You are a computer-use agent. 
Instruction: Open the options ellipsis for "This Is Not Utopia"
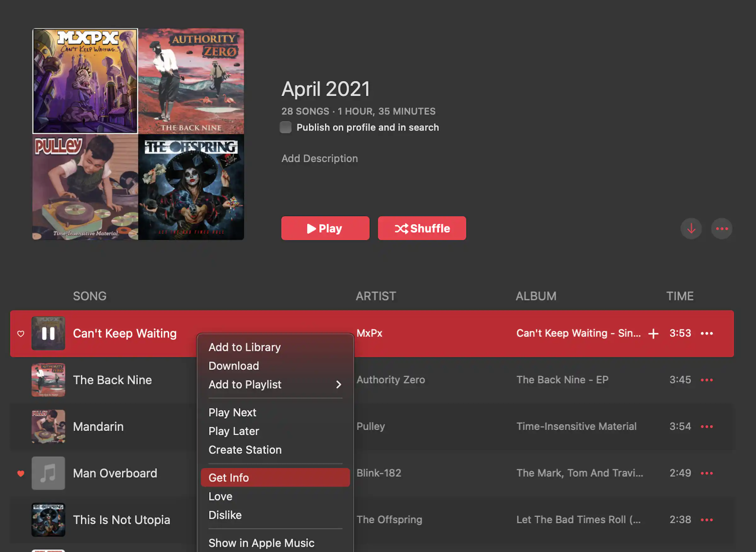click(x=707, y=520)
